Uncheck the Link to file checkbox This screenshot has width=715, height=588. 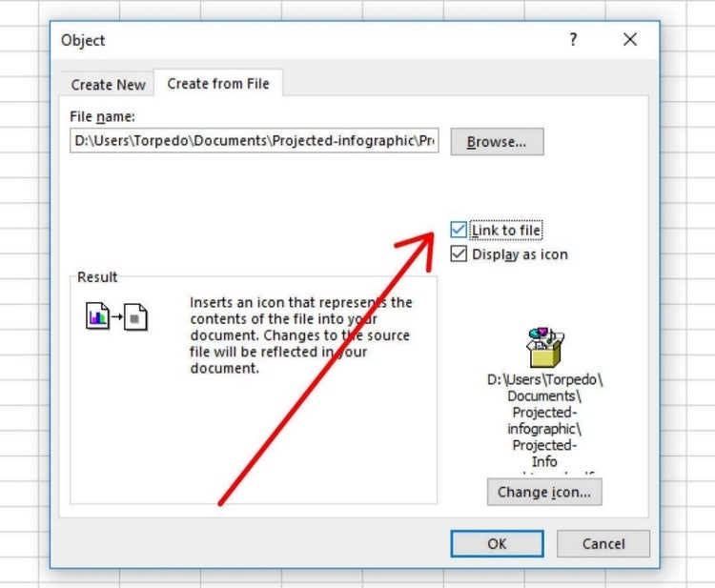[x=459, y=230]
